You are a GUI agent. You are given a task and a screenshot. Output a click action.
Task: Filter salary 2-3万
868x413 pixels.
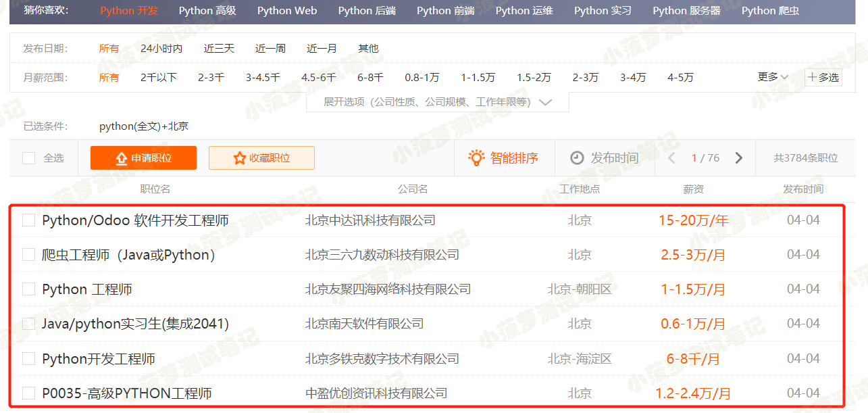pos(586,78)
